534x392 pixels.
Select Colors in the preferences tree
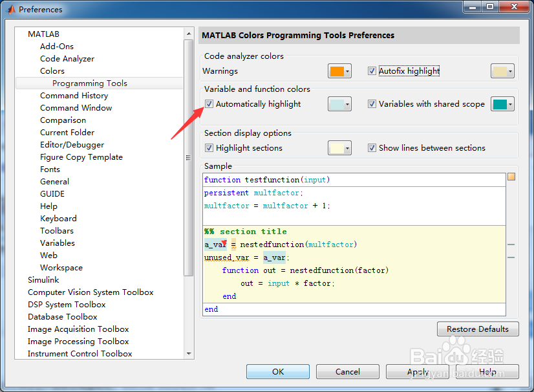[52, 71]
